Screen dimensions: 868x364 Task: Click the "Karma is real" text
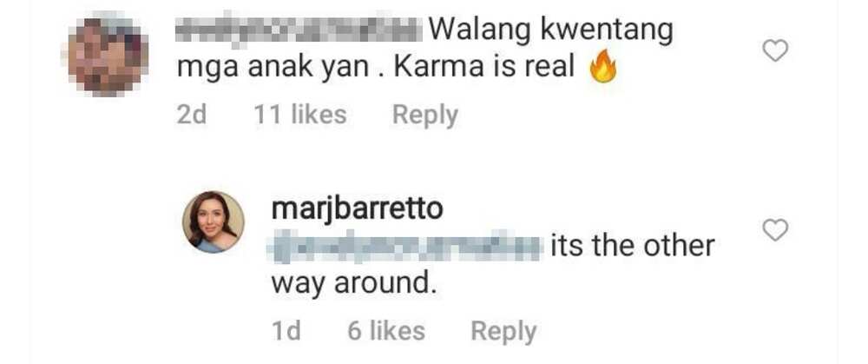485,68
